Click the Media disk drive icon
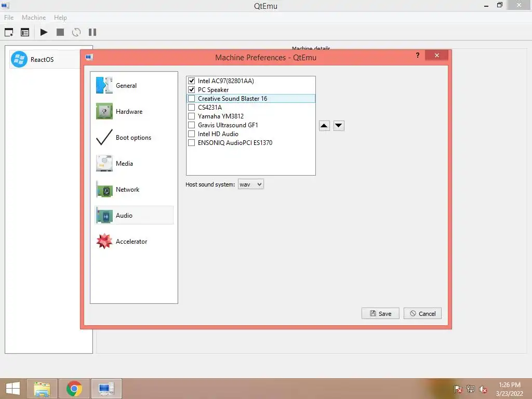Screen dimensions: 532x399 [x=104, y=164]
